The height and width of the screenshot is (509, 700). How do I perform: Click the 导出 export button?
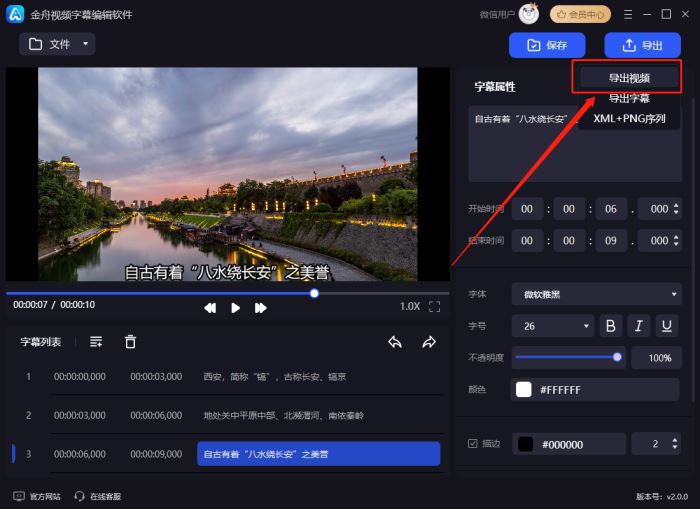click(642, 45)
